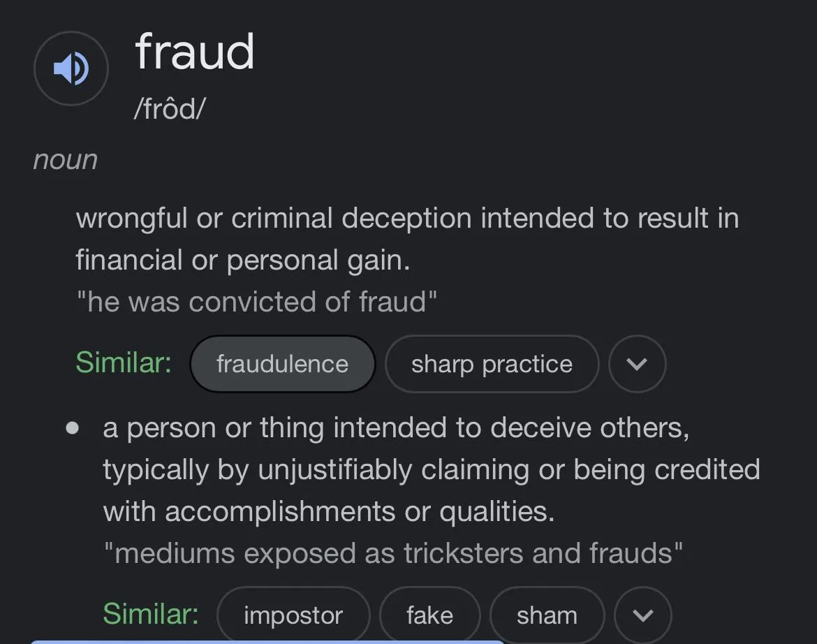The height and width of the screenshot is (644, 817).
Task: Click the example "he was convicted of fraud"
Action: [256, 302]
